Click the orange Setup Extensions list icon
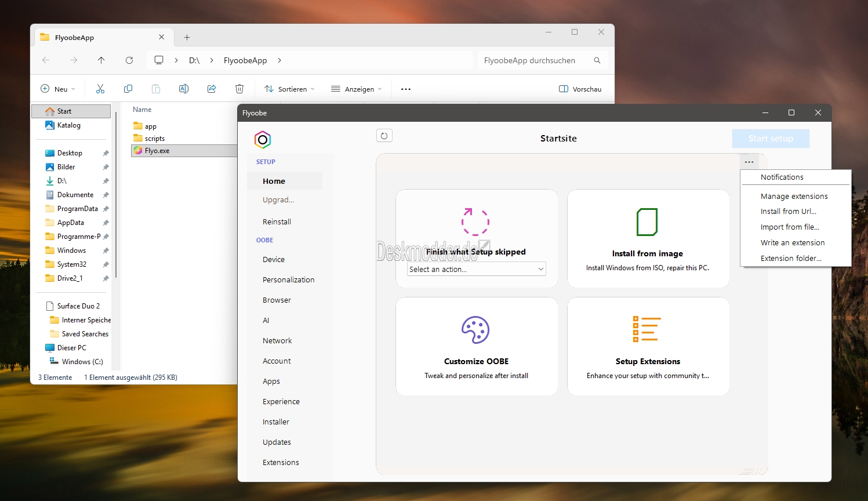The image size is (868, 501). 647,329
